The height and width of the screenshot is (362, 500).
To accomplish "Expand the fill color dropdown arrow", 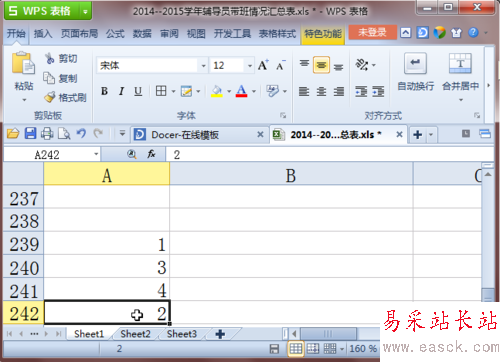I will click(x=229, y=91).
